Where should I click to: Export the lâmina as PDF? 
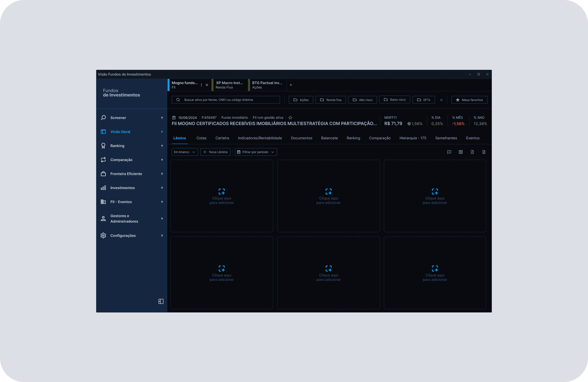472,152
